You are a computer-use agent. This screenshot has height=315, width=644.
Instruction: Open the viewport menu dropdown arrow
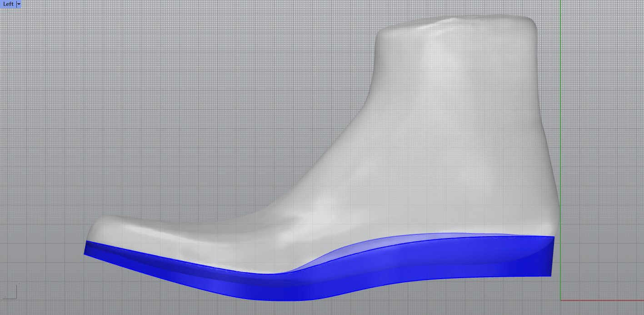click(x=19, y=4)
